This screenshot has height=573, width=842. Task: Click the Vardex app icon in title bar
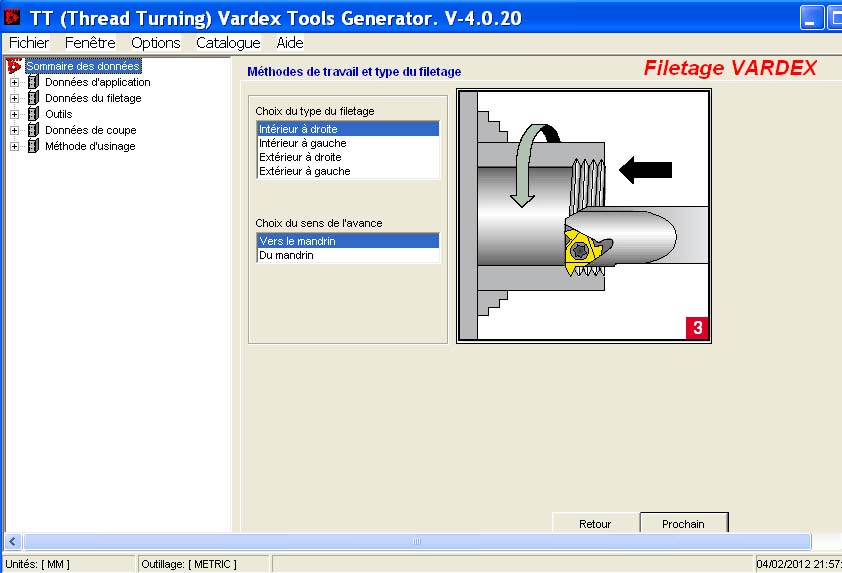(11, 17)
